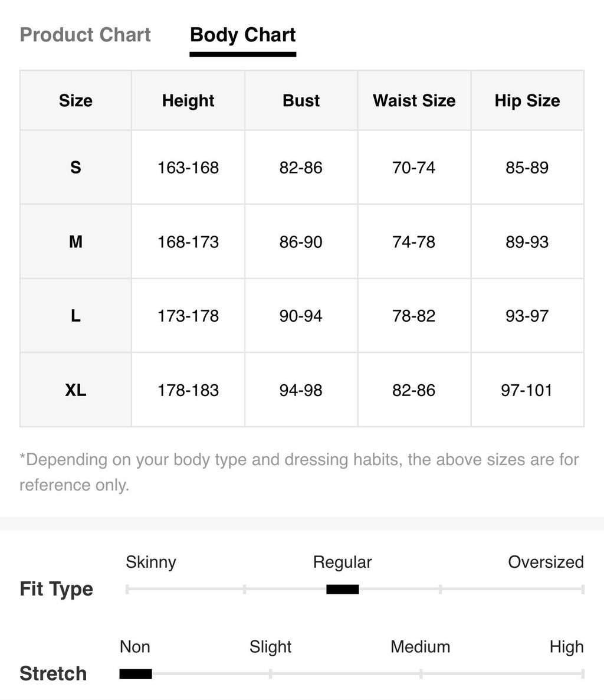The width and height of the screenshot is (604, 700).
Task: Click the 86-90 bust cell
Action: tap(301, 241)
